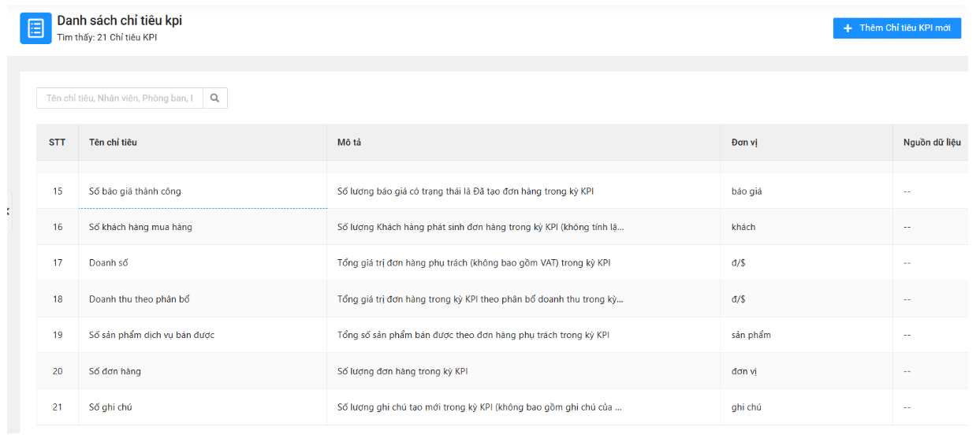Viewport: 980px width, 442px height.
Task: Focus the KPI name search input field
Action: pos(120,98)
